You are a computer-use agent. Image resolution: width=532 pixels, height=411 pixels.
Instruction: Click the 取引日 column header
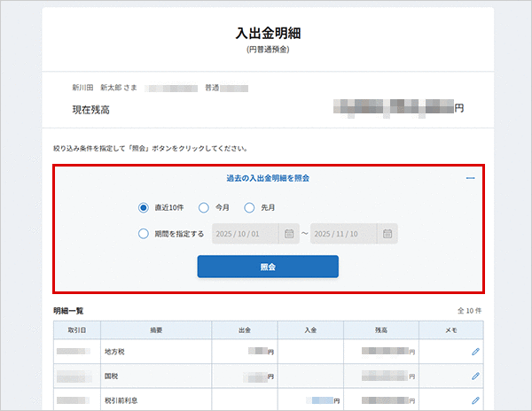pyautogui.click(x=77, y=330)
